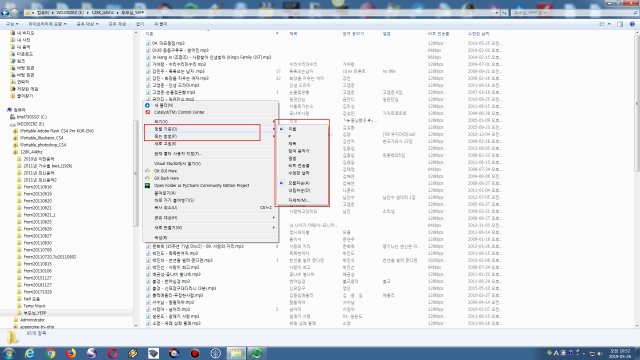Launch Internet Explorer from the taskbar

tap(29, 353)
